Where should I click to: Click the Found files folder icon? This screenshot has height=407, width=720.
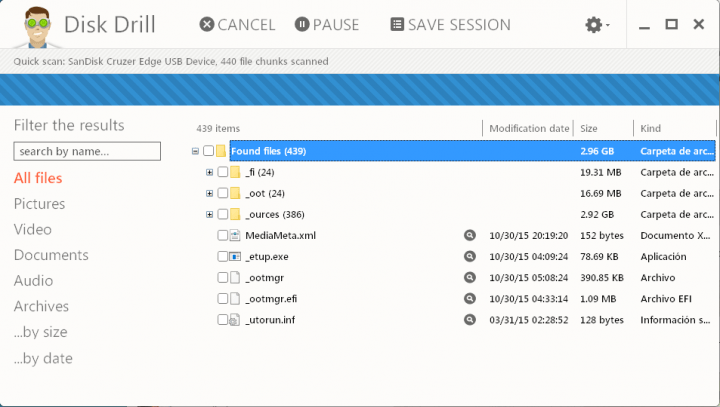click(x=221, y=151)
